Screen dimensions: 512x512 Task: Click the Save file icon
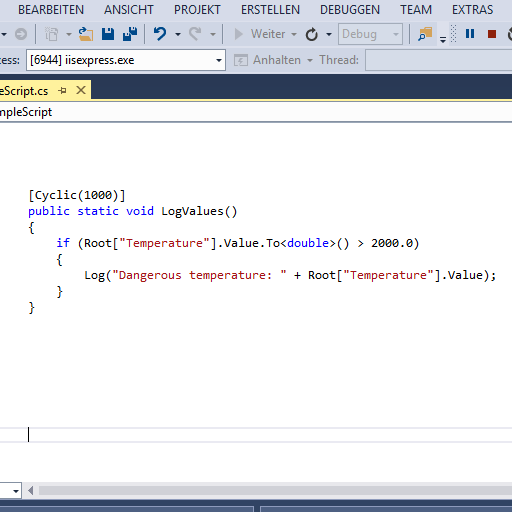point(108,34)
